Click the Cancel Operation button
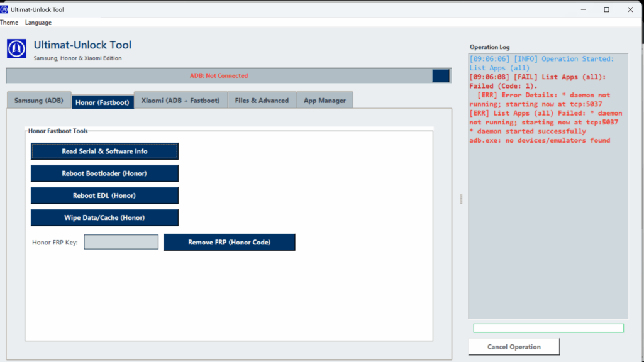The image size is (644, 362). click(514, 347)
